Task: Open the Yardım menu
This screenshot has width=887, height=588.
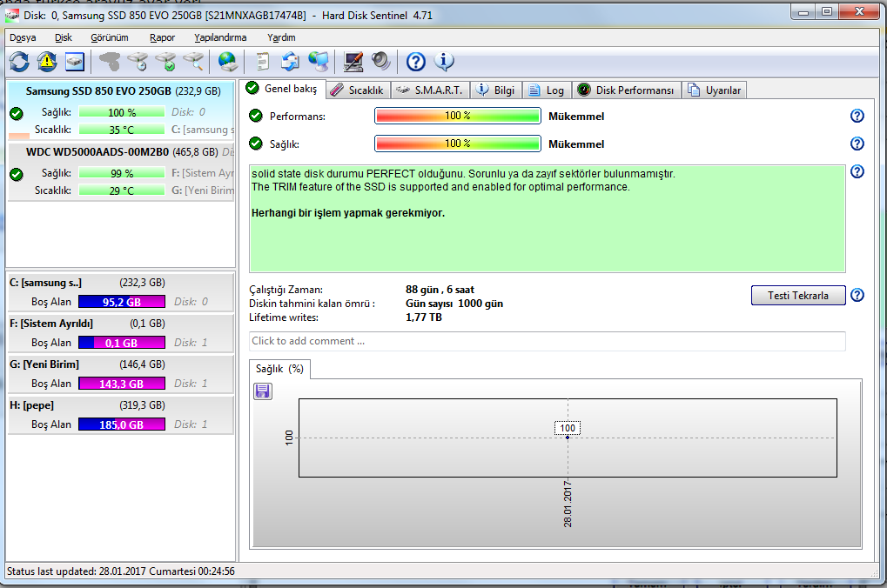Action: click(281, 37)
